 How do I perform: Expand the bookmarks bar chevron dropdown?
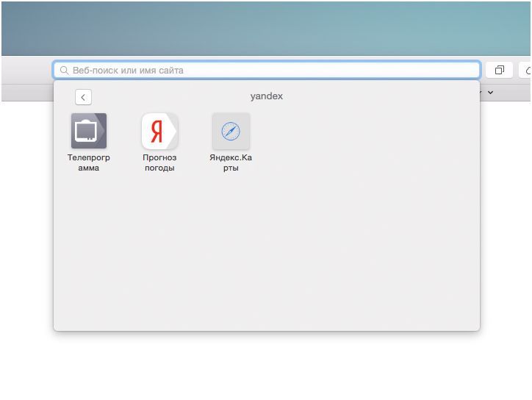(490, 93)
